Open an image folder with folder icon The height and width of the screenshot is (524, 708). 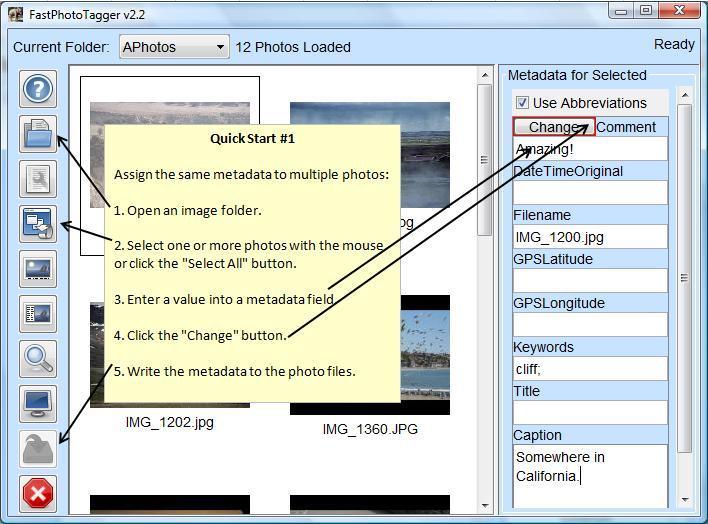click(38, 134)
